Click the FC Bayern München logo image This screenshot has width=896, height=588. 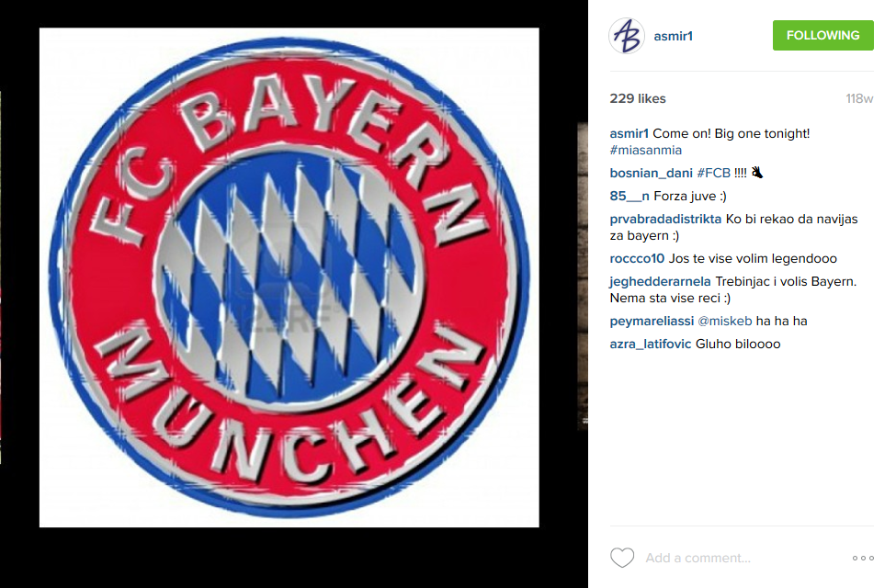[x=289, y=277]
